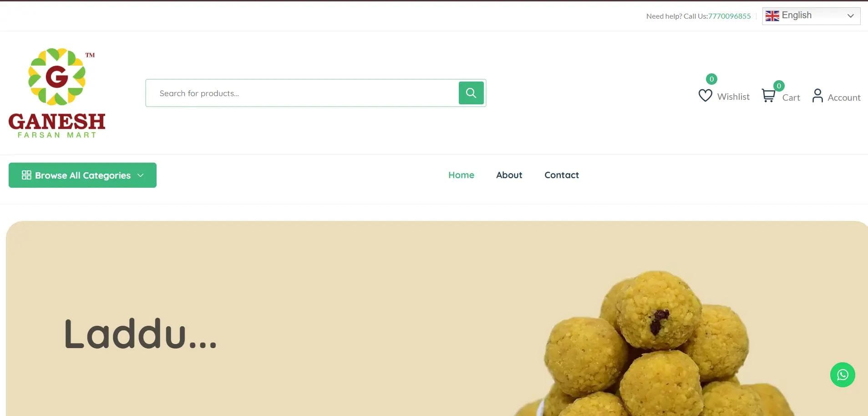Expand the English language dropdown

811,16
